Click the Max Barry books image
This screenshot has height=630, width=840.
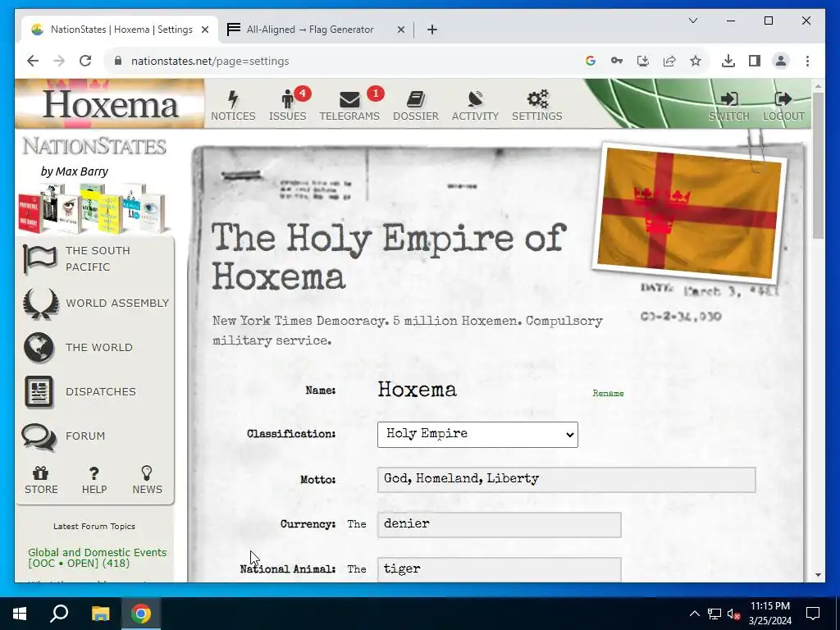[94, 208]
